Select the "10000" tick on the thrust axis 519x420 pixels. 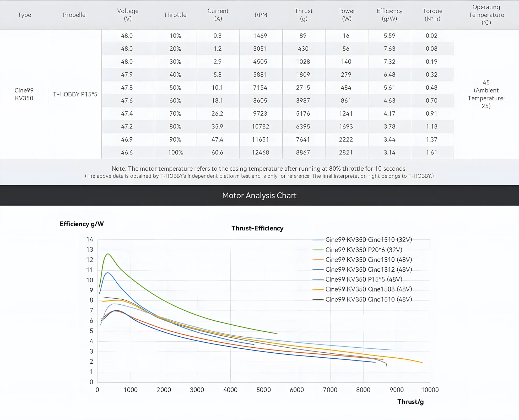tap(430, 390)
